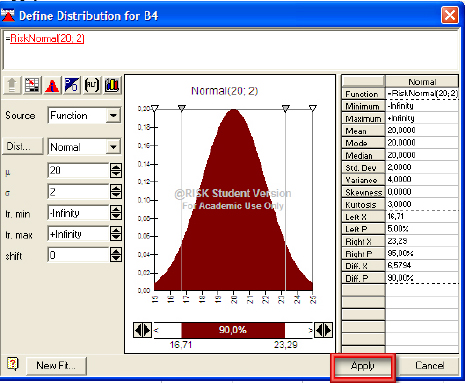The image size is (465, 383).
Task: Click the Maximum value +Infinity cell
Action: tap(423, 118)
